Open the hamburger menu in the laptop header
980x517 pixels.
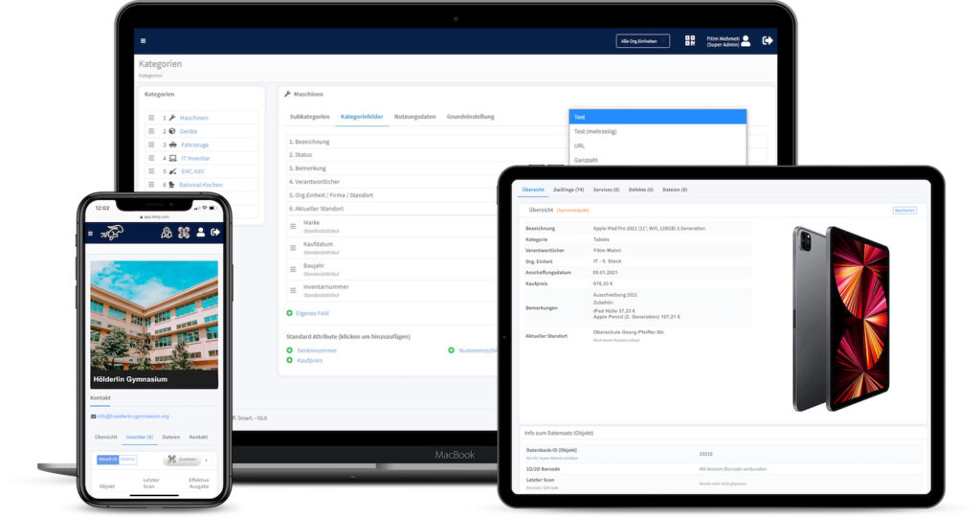pyautogui.click(x=144, y=41)
